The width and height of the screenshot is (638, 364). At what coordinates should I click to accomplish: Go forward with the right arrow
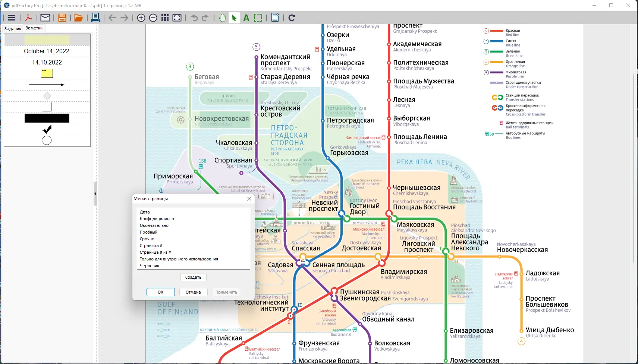pos(125,18)
